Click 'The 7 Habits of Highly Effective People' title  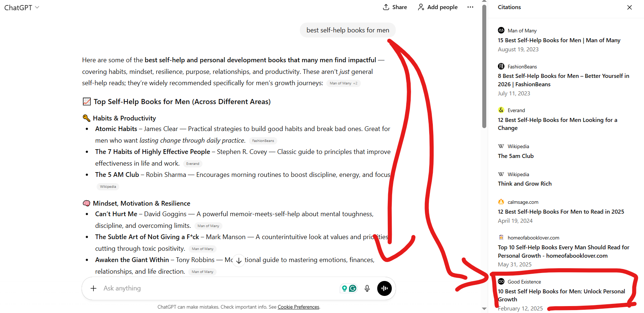[153, 152]
